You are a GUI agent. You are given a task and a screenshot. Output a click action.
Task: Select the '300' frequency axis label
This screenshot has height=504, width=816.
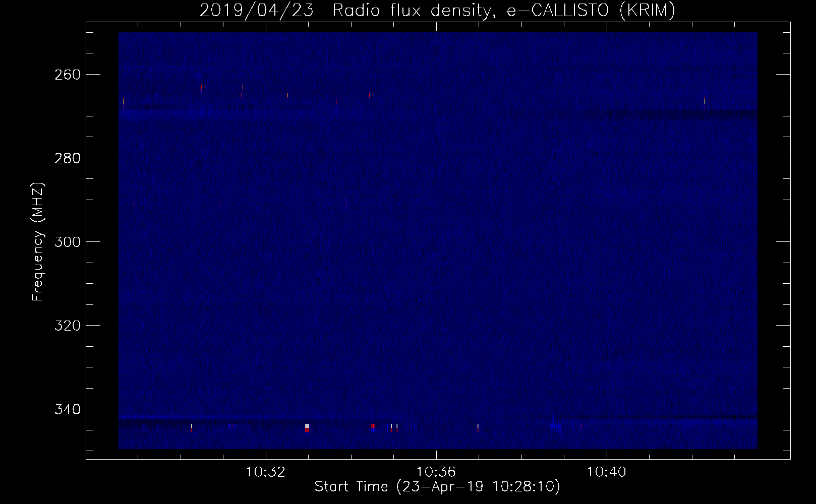(x=67, y=242)
